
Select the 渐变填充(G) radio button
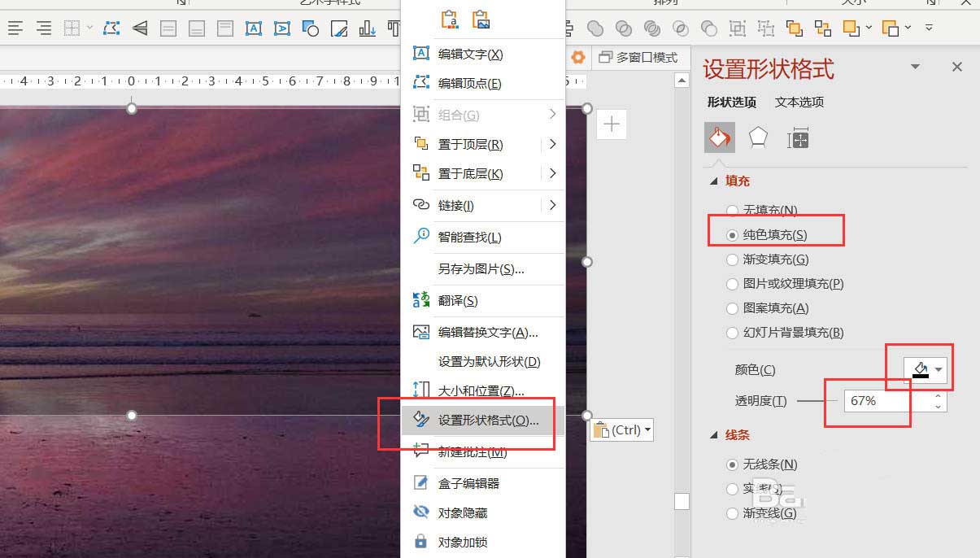coord(732,259)
